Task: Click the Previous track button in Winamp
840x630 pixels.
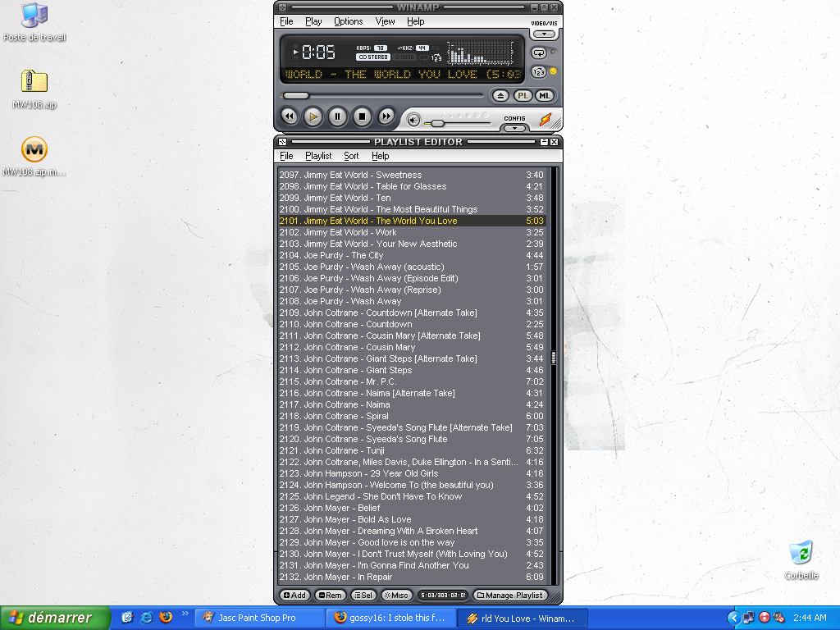Action: [x=289, y=116]
